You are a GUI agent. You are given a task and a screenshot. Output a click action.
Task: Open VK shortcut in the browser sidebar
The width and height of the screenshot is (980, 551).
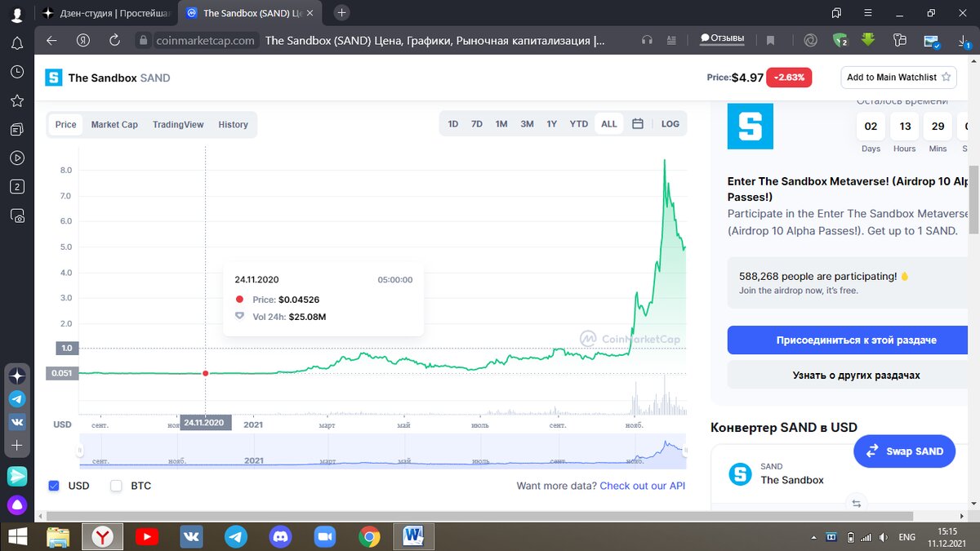click(17, 422)
